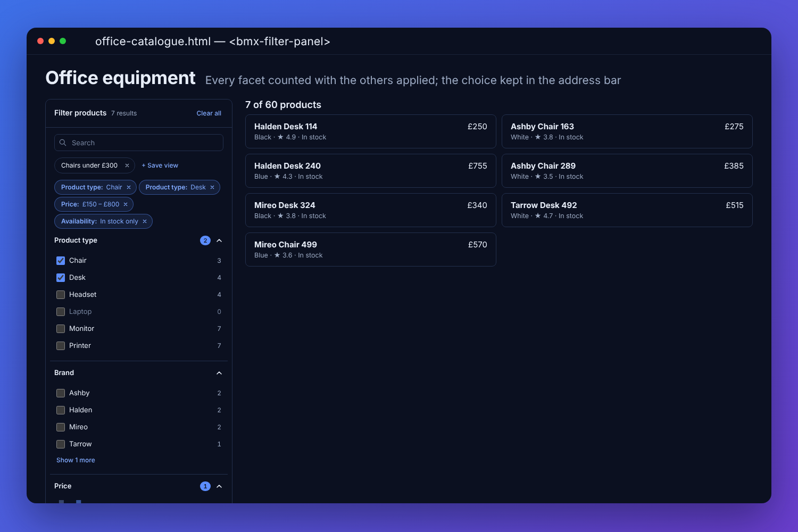Screen dimensions: 798x532
Task: Remove the Product type: Chair filter chip
Action: (x=129, y=187)
